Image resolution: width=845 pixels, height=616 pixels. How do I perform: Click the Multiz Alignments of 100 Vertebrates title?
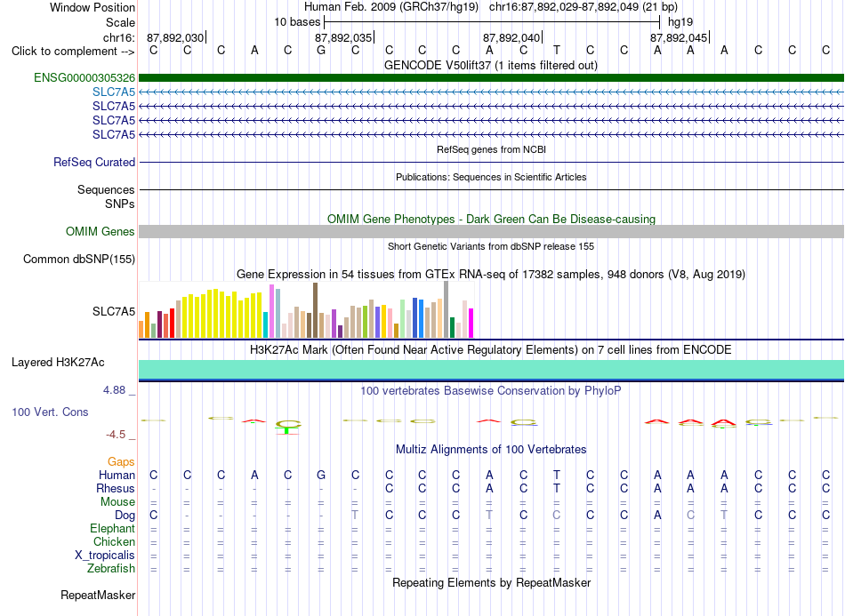click(491, 449)
